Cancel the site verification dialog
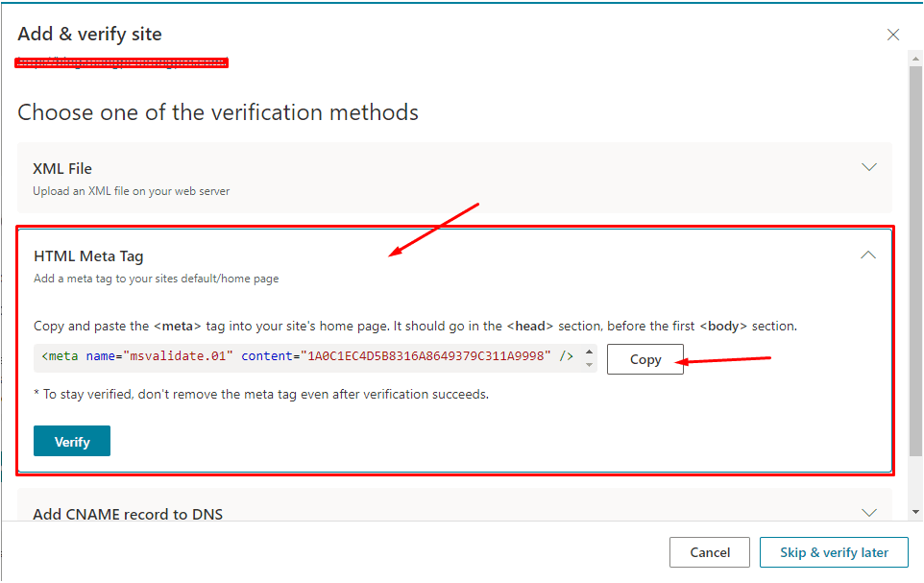This screenshot has height=583, width=924. 710,552
